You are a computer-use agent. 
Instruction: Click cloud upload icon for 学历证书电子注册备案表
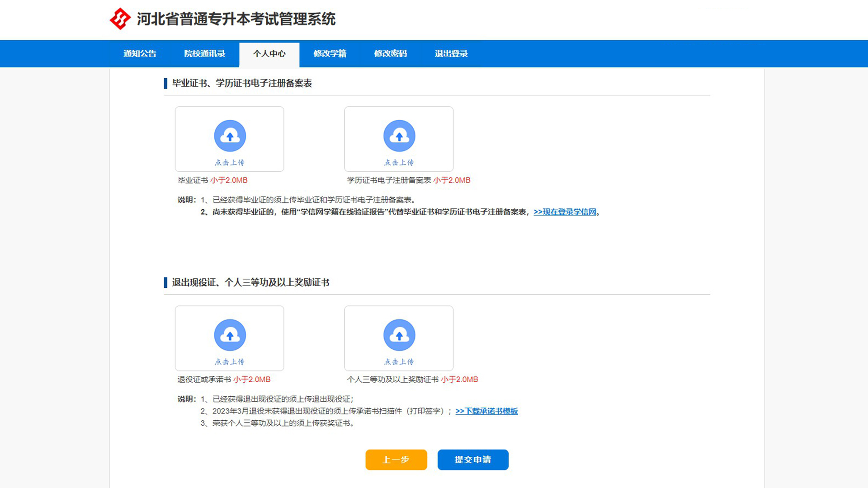(x=399, y=136)
